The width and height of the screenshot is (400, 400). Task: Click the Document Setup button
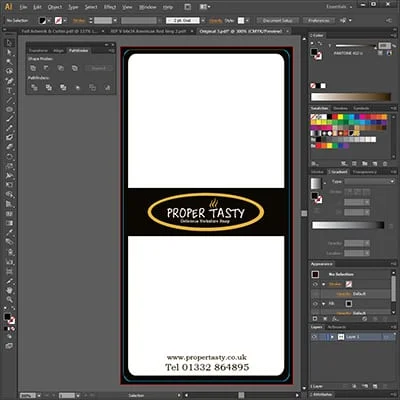pyautogui.click(x=278, y=21)
